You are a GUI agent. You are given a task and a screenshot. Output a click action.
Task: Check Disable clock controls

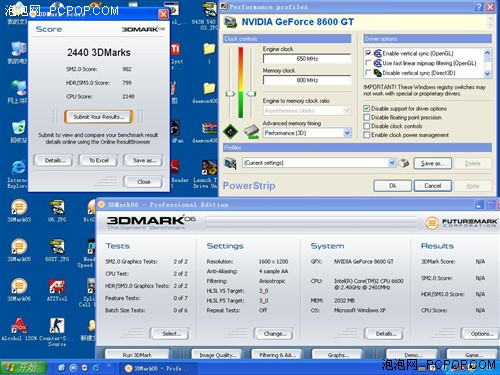coord(367,126)
